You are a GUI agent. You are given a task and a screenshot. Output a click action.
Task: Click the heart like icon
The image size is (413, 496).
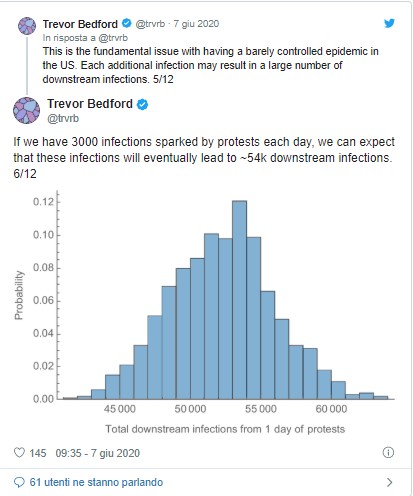click(19, 452)
